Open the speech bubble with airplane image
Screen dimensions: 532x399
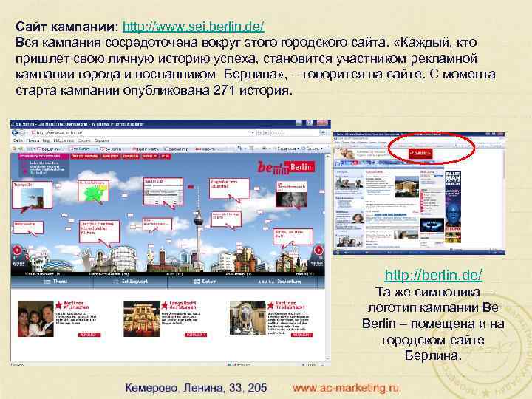(x=33, y=195)
